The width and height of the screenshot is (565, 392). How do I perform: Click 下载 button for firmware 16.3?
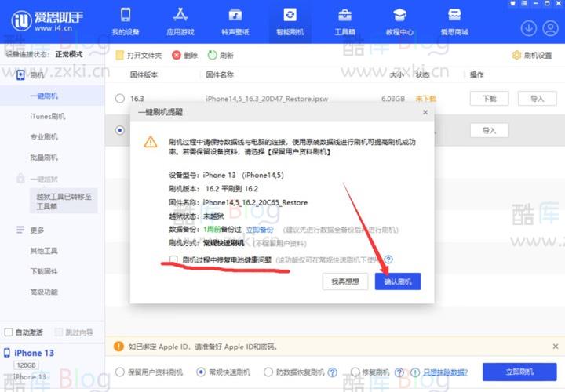tap(490, 98)
